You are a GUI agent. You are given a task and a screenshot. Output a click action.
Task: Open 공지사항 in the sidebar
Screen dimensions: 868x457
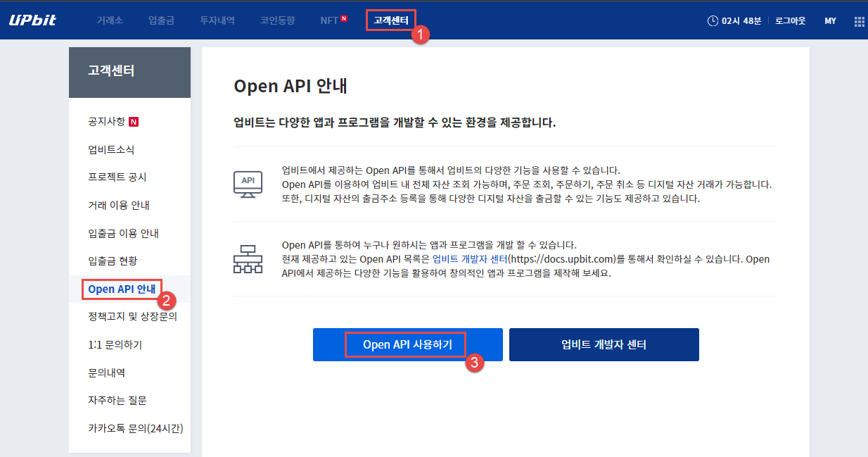107,122
